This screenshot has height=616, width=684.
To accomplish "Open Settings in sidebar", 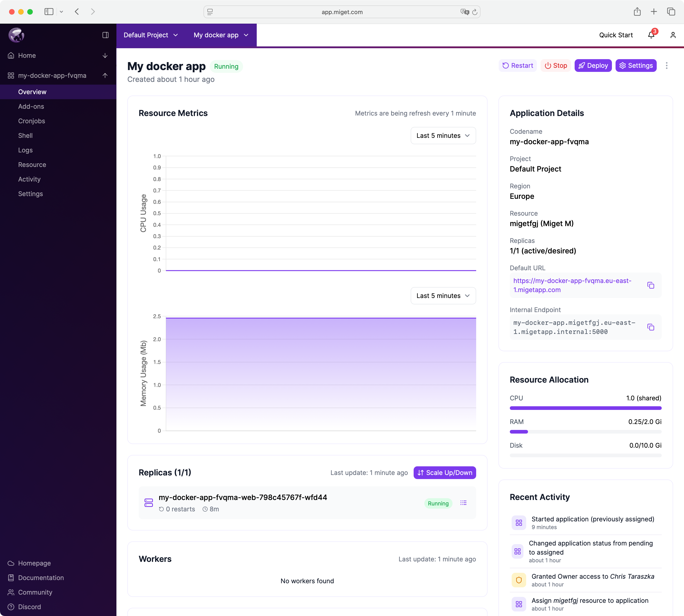I will 30,194.
